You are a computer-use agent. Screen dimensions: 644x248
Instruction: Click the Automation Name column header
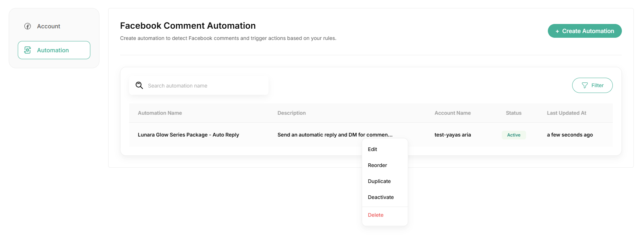(x=160, y=113)
